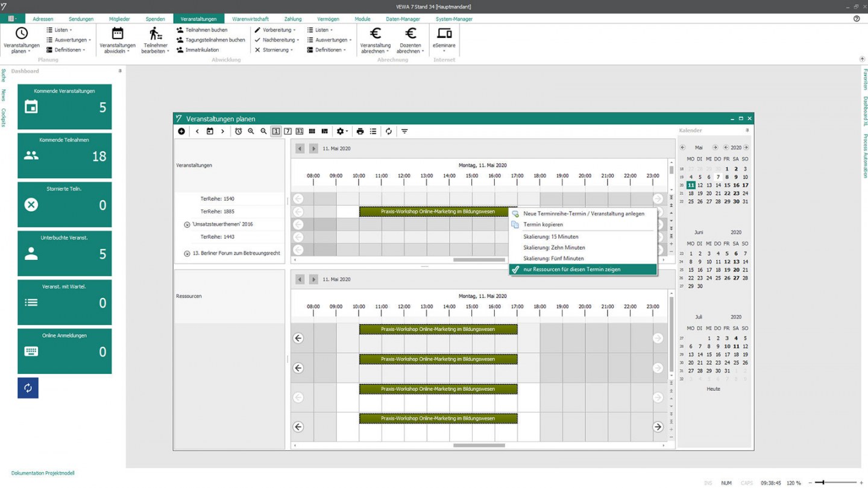
Task: Open the date picker calendar toolbar icon
Action: tap(210, 132)
